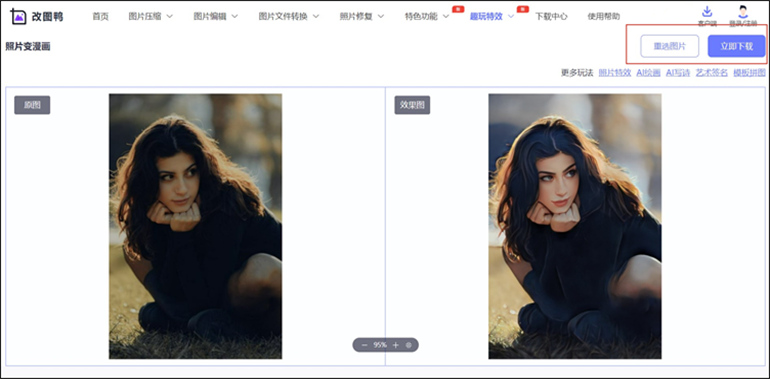
Task: Expand the 图片文件转换 dropdown menu
Action: 289,17
